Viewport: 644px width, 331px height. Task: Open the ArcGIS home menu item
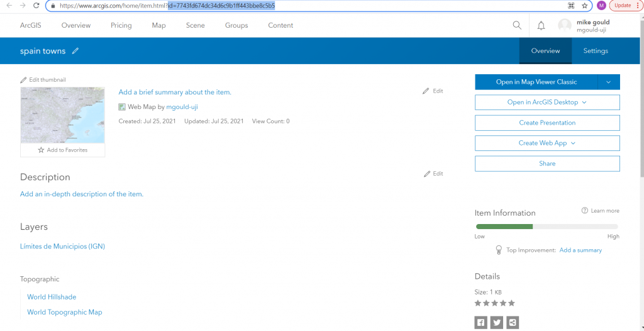(31, 26)
